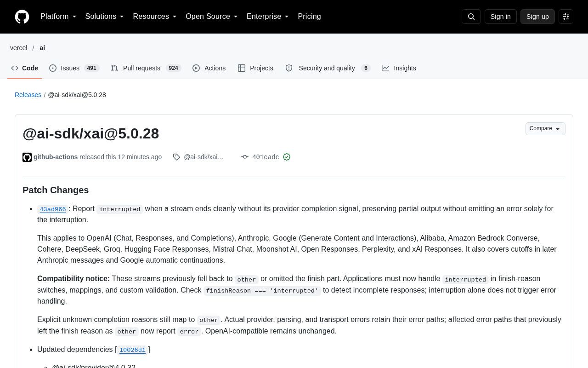The width and height of the screenshot is (588, 368).
Task: Open the Security and quality tab
Action: (x=328, y=68)
